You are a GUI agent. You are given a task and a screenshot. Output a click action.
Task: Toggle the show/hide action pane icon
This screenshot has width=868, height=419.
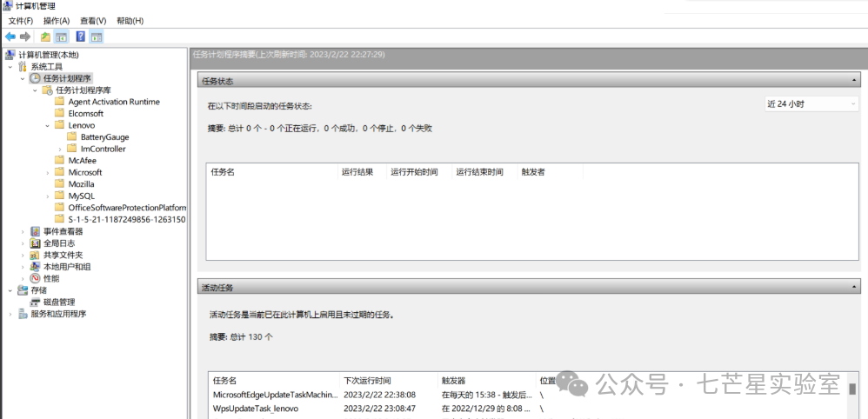97,37
